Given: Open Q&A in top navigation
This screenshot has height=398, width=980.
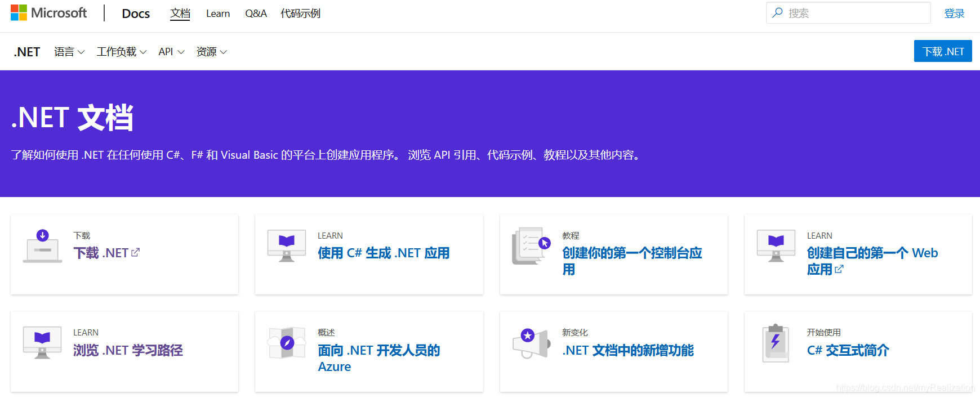Looking at the screenshot, I should pyautogui.click(x=256, y=14).
